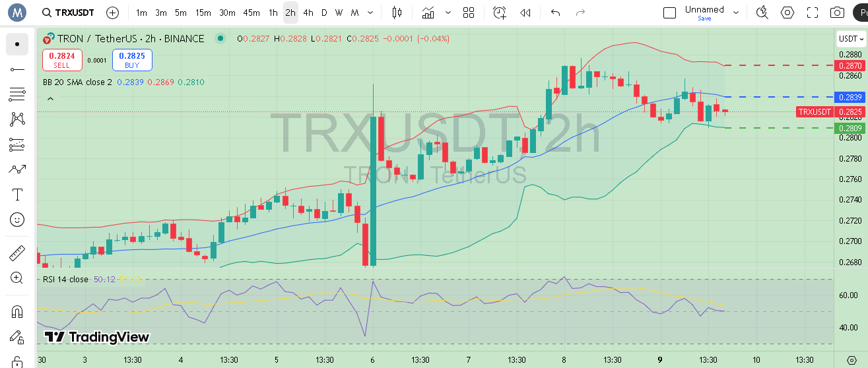Select the 1h interval
The width and height of the screenshot is (868, 368).
(273, 13)
